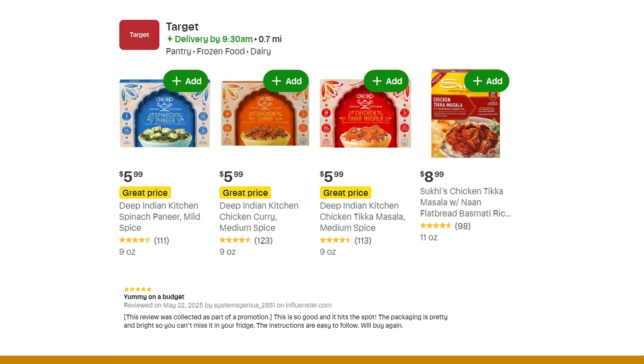Add Deep Chicken Curry to cart

click(x=286, y=81)
